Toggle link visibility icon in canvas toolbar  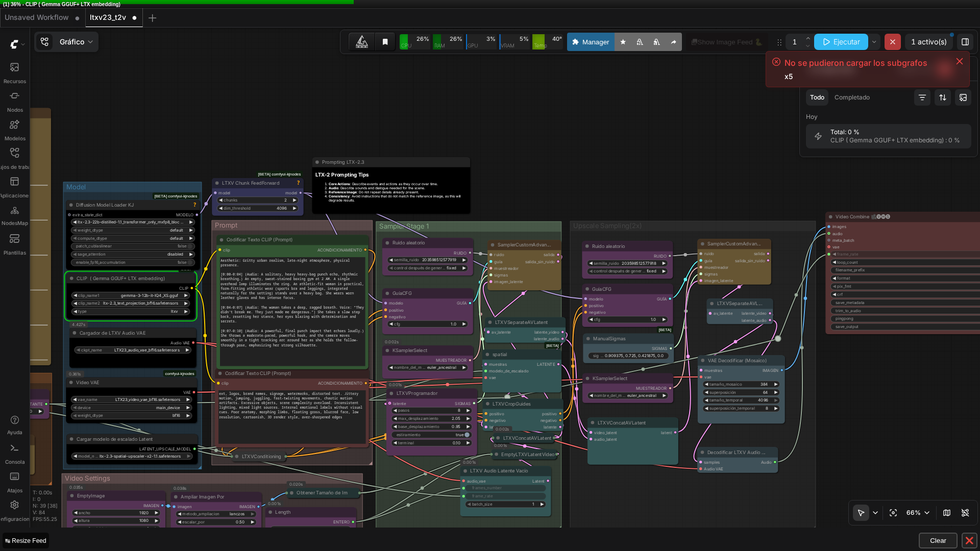point(965,513)
